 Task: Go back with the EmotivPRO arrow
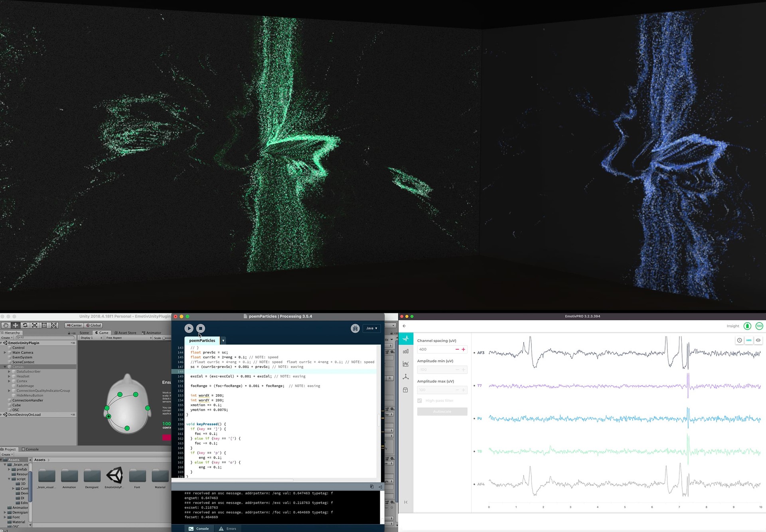[404, 326]
